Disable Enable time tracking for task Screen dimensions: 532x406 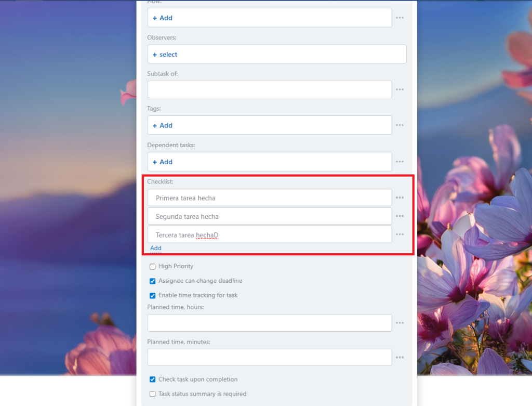(153, 296)
